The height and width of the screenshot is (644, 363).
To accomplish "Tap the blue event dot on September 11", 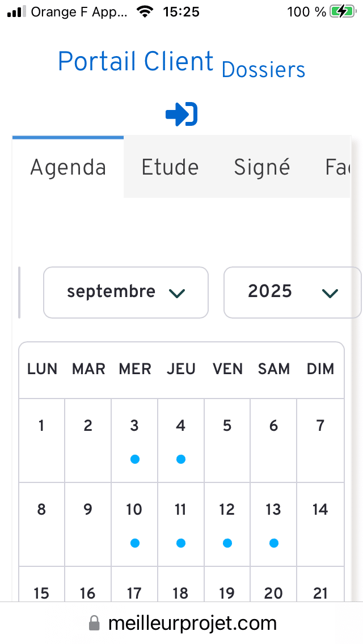I will pyautogui.click(x=181, y=543).
